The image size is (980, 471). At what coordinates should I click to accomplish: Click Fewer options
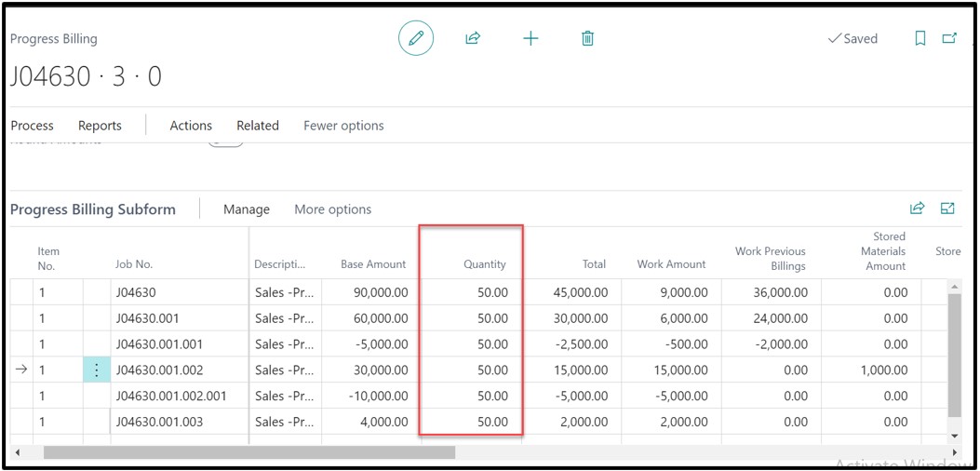[343, 126]
